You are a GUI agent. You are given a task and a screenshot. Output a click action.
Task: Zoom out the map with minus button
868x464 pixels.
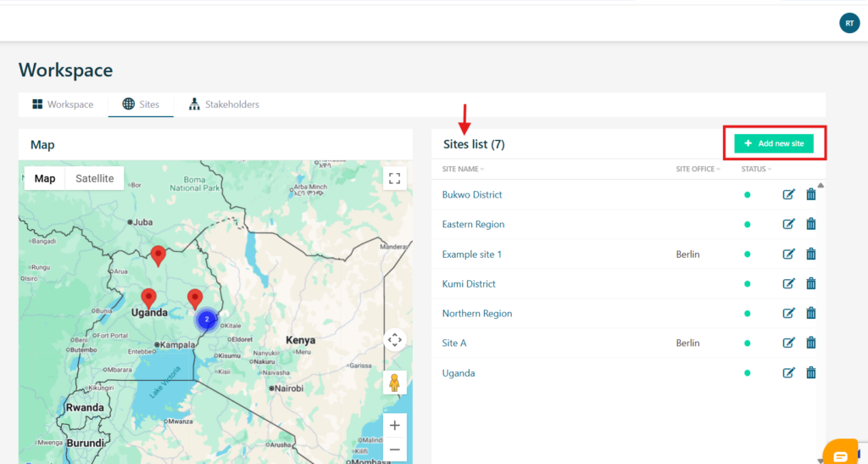tap(394, 450)
